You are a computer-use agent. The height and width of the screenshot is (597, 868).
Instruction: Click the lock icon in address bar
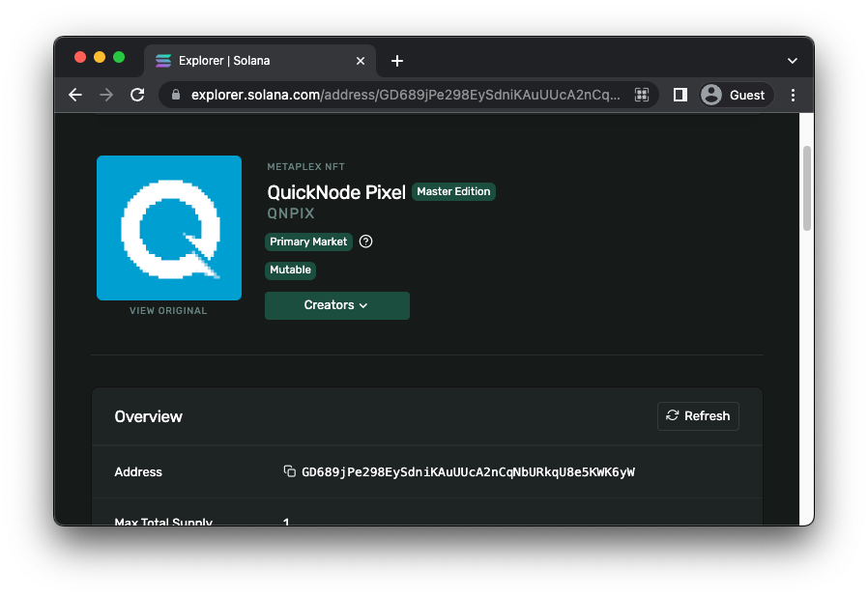[x=176, y=95]
